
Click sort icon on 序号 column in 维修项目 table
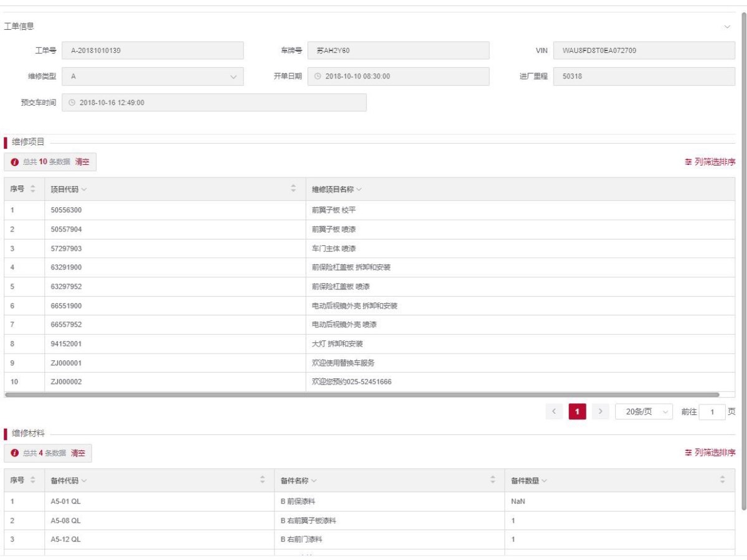33,189
